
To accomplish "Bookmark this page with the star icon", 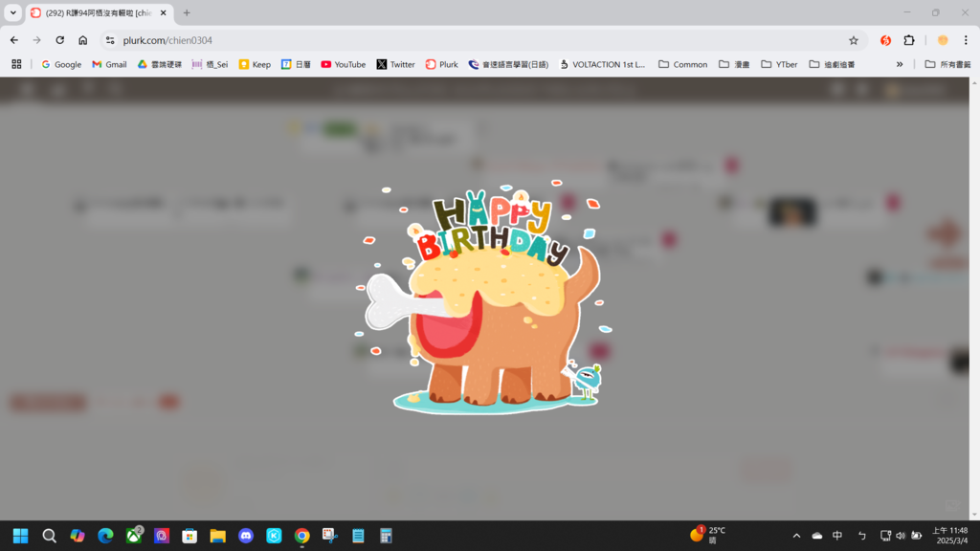I will (854, 40).
